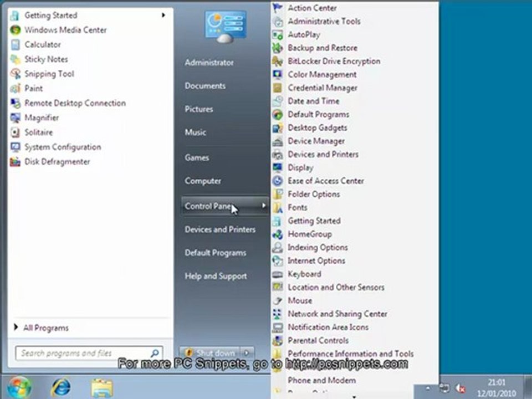Open the Games entry
Viewport: 532px width, 399px height.
pos(197,157)
